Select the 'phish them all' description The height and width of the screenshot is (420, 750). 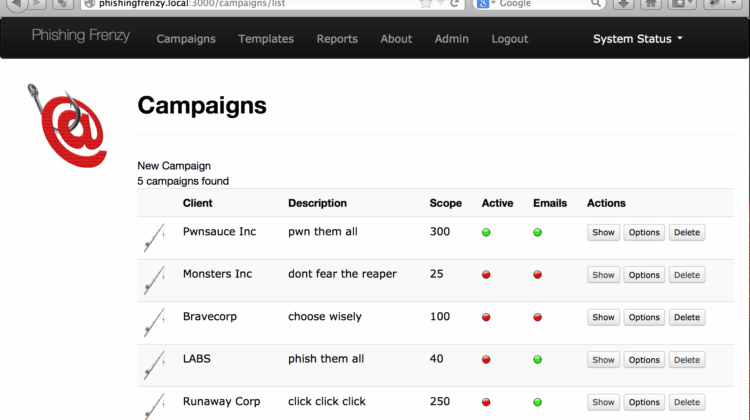[x=326, y=359]
